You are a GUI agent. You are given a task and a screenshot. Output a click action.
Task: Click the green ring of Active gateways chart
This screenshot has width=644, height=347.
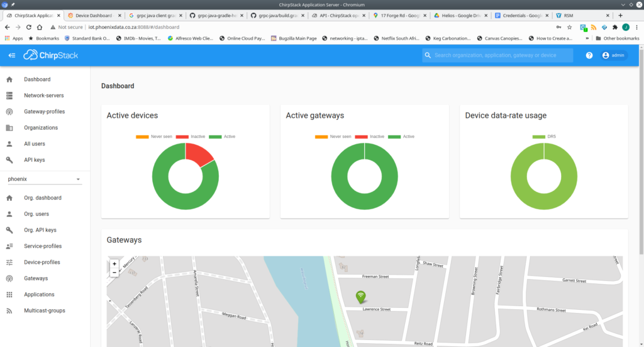(x=339, y=176)
